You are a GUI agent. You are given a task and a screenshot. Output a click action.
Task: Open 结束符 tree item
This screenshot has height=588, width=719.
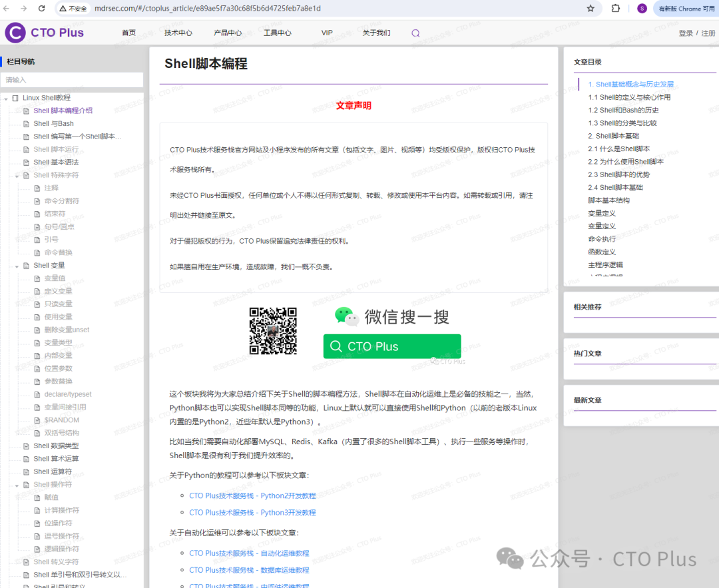pos(55,214)
